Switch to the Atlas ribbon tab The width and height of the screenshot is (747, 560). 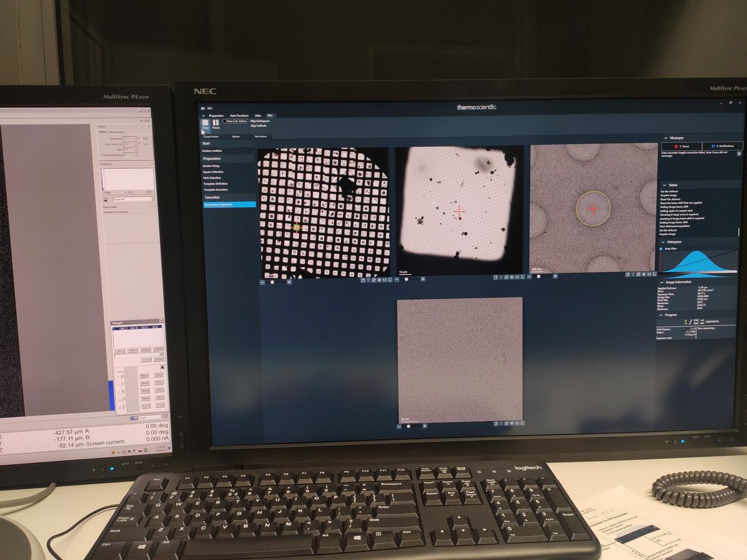point(258,115)
